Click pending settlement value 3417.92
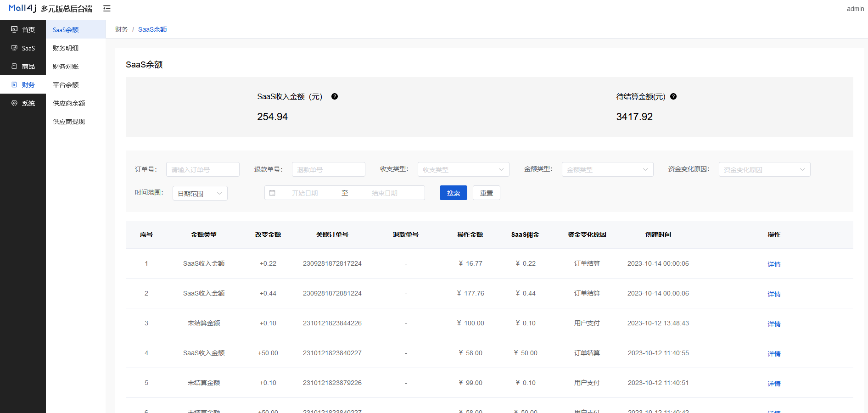868x413 pixels. tap(634, 117)
